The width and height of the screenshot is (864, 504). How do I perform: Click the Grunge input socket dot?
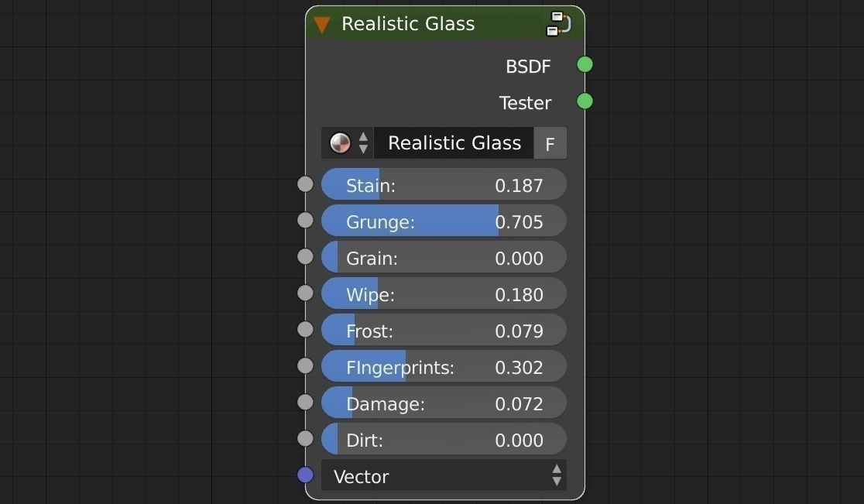coord(305,220)
